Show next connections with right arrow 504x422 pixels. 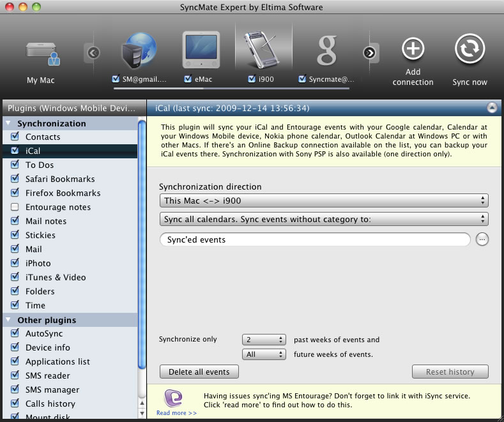tap(369, 52)
